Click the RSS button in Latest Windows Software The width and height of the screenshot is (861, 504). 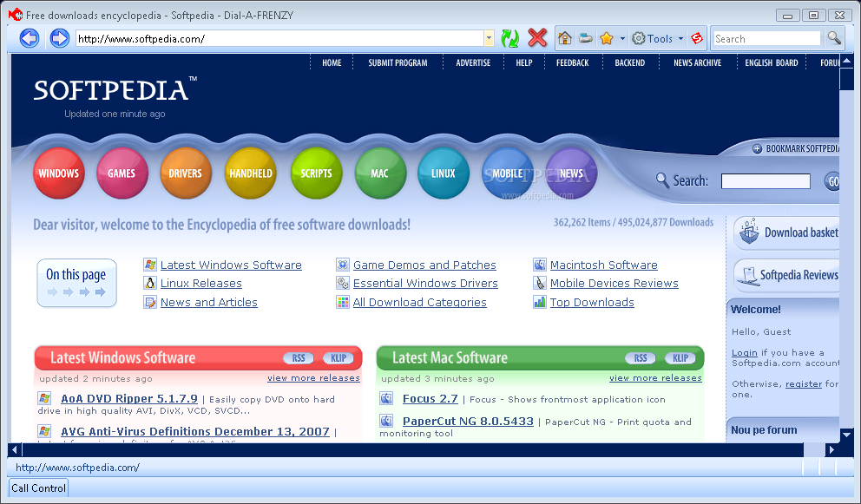pyautogui.click(x=299, y=358)
